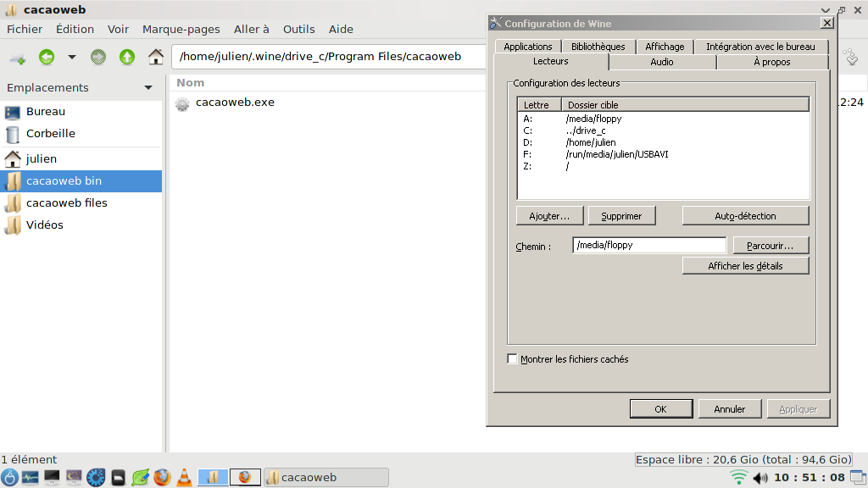Open the Intégration avec le bureau tab
Screen dimensions: 868x488
click(760, 47)
